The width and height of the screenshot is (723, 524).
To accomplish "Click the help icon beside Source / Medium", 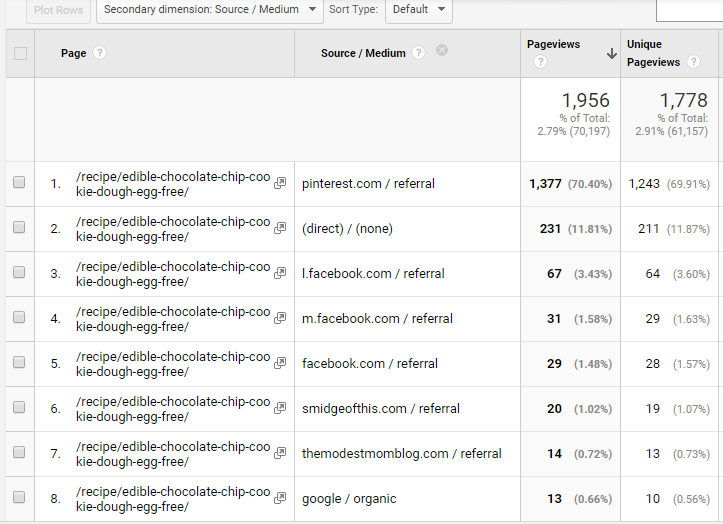I will 418,53.
